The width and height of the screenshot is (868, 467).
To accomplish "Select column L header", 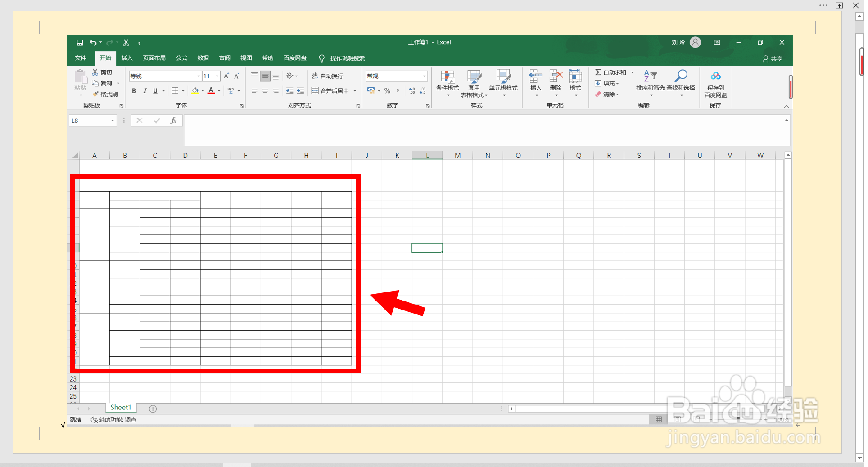I will click(x=427, y=155).
